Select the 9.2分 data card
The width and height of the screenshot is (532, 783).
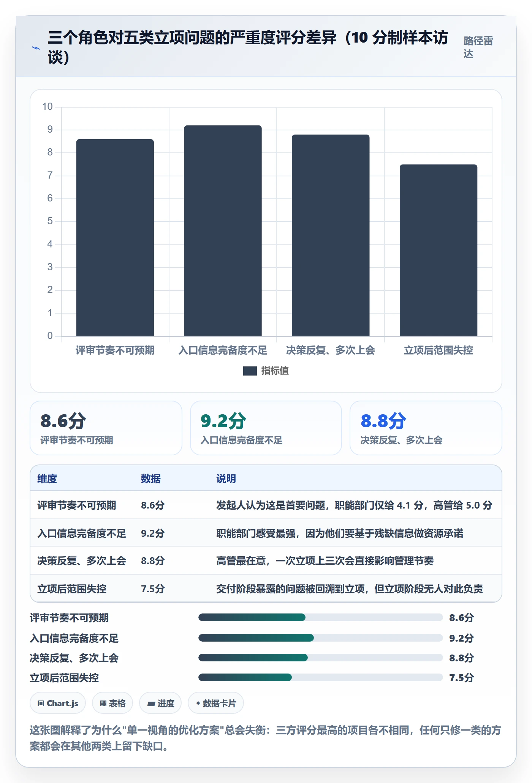pos(266,428)
